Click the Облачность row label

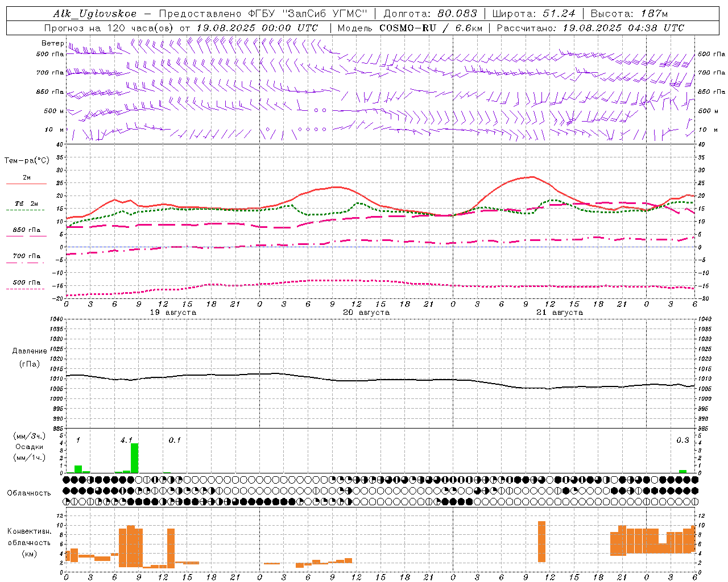(x=29, y=493)
